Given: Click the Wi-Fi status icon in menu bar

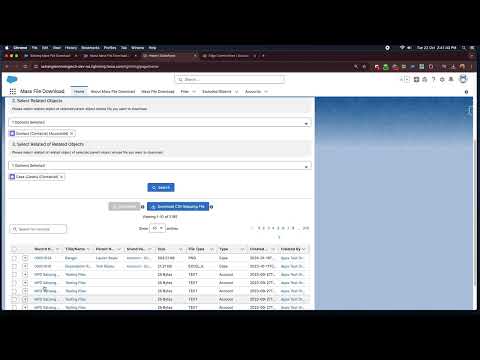Looking at the screenshot, I should (402, 48).
